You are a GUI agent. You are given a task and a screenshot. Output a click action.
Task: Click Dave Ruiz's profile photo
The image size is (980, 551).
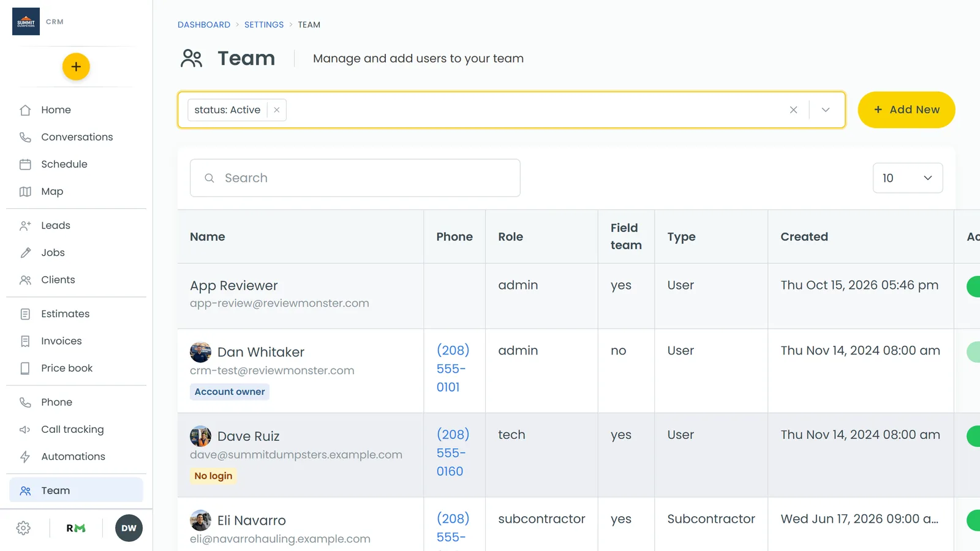[200, 437]
